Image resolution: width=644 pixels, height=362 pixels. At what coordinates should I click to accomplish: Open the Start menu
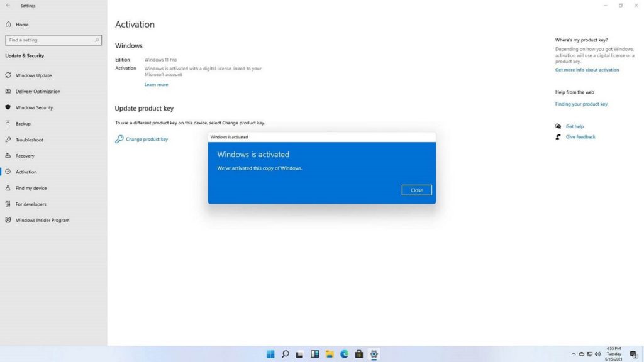[270, 354]
